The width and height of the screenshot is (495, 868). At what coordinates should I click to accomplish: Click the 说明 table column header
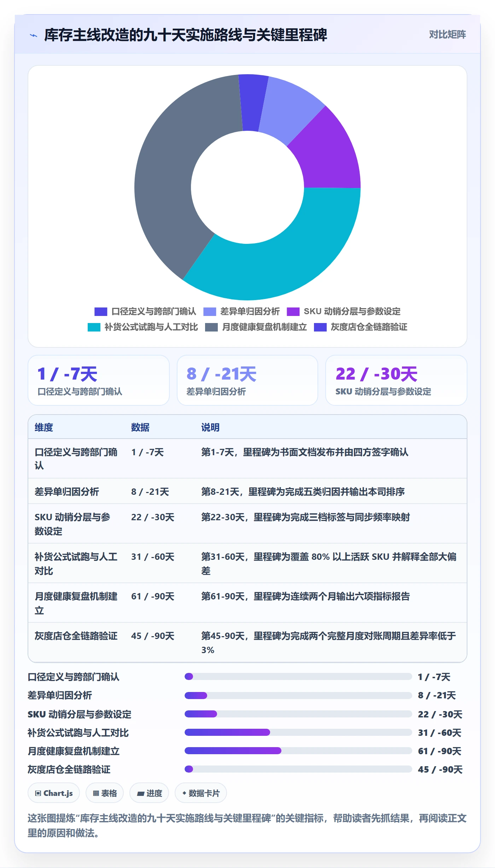pyautogui.click(x=210, y=427)
